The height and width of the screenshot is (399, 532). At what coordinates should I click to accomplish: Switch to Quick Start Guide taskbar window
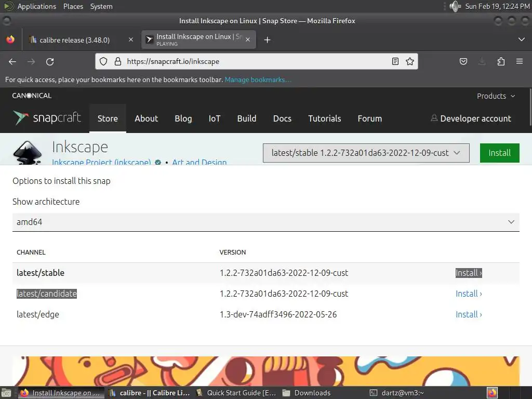coord(236,393)
